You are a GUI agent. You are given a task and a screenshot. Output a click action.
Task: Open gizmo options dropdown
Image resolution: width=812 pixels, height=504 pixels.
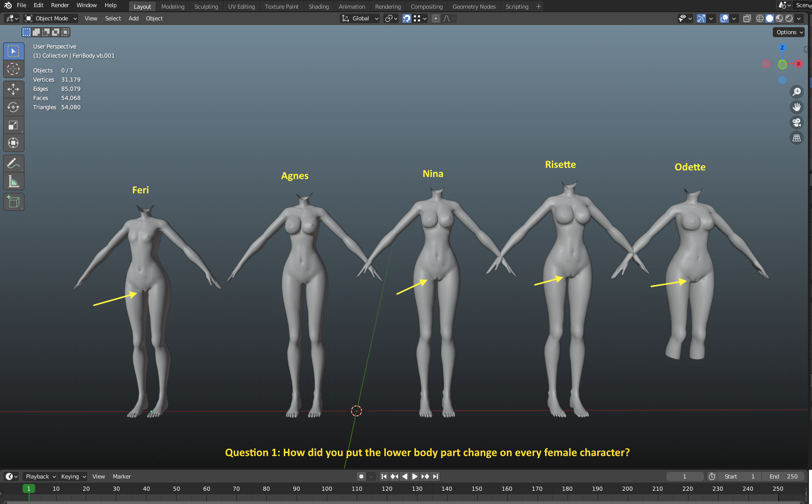[711, 18]
